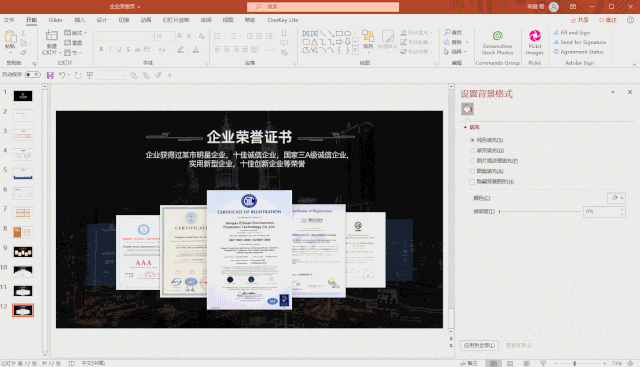640x367 pixels.
Task: Check the hide background graphics box
Action: 472,182
